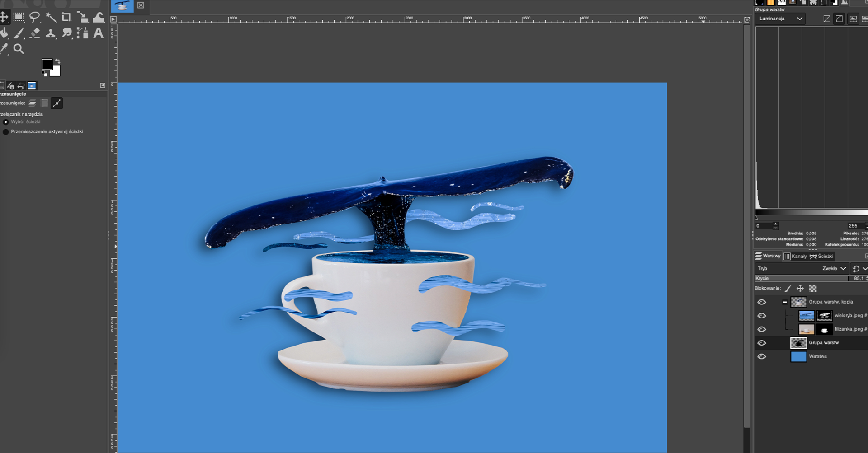Swap foreground and background colors
The image size is (868, 453).
pyautogui.click(x=57, y=61)
